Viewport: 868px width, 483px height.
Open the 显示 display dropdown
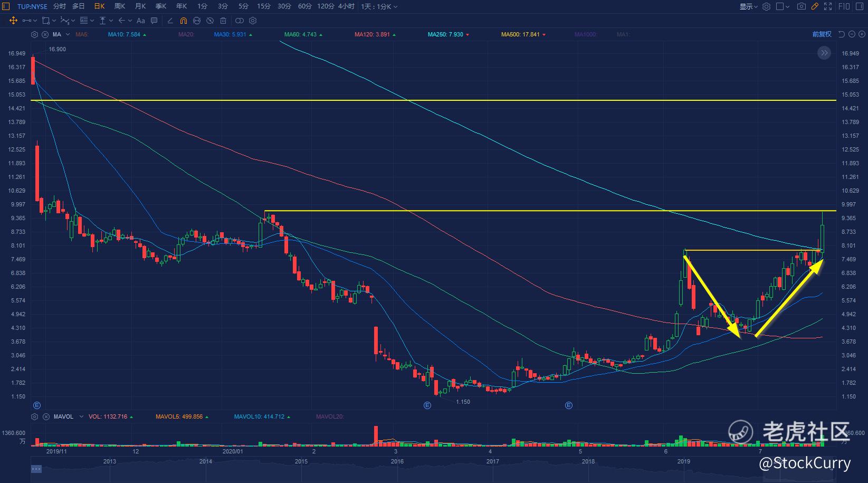[748, 6]
